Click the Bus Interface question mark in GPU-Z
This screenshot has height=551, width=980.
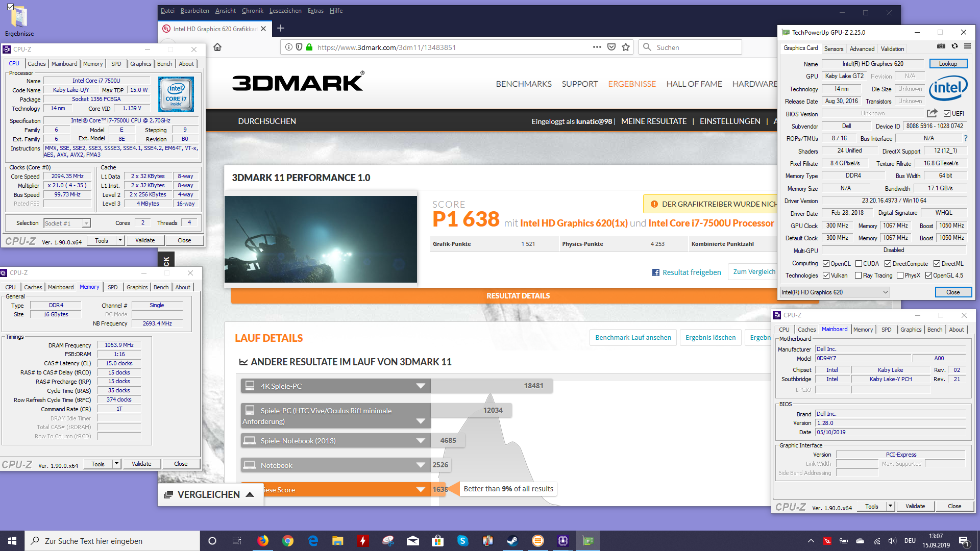click(965, 138)
